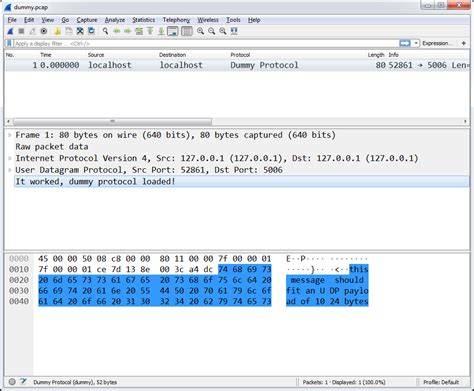Open the Help menu
Image resolution: width=474 pixels, height=391 pixels.
click(x=254, y=20)
